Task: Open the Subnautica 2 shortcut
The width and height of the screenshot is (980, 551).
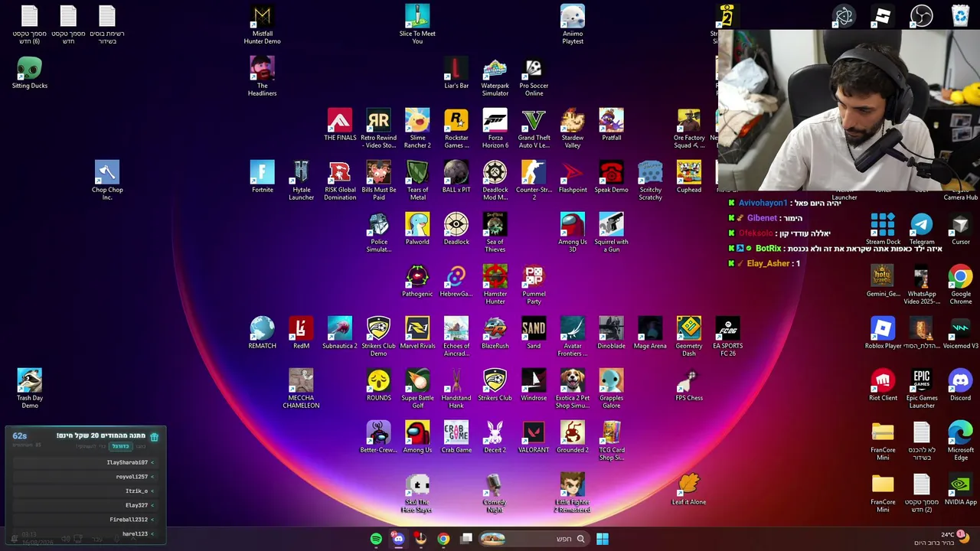Action: [x=340, y=334]
